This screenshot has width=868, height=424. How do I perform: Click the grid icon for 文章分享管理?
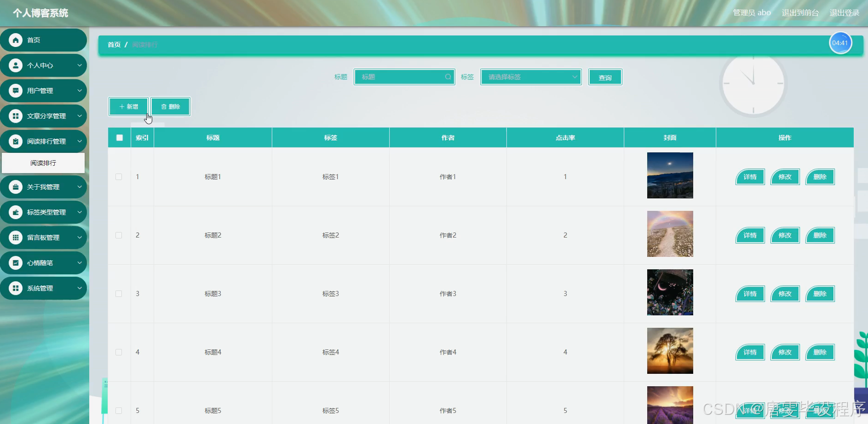coord(16,116)
